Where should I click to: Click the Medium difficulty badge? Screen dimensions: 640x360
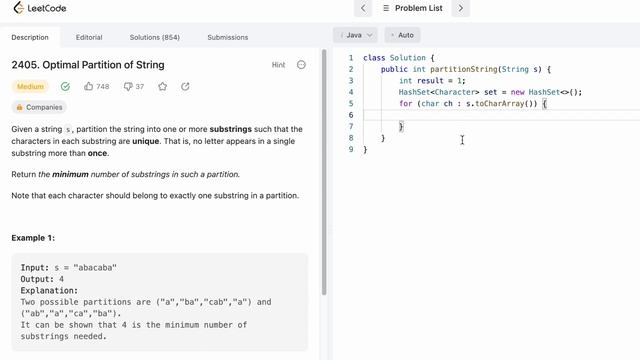(x=30, y=87)
